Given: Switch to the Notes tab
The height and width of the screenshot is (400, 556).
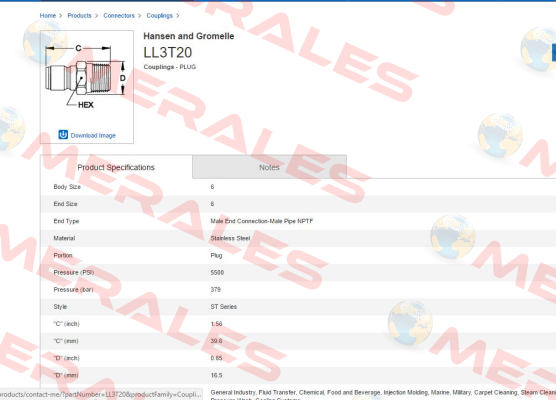Looking at the screenshot, I should [269, 167].
